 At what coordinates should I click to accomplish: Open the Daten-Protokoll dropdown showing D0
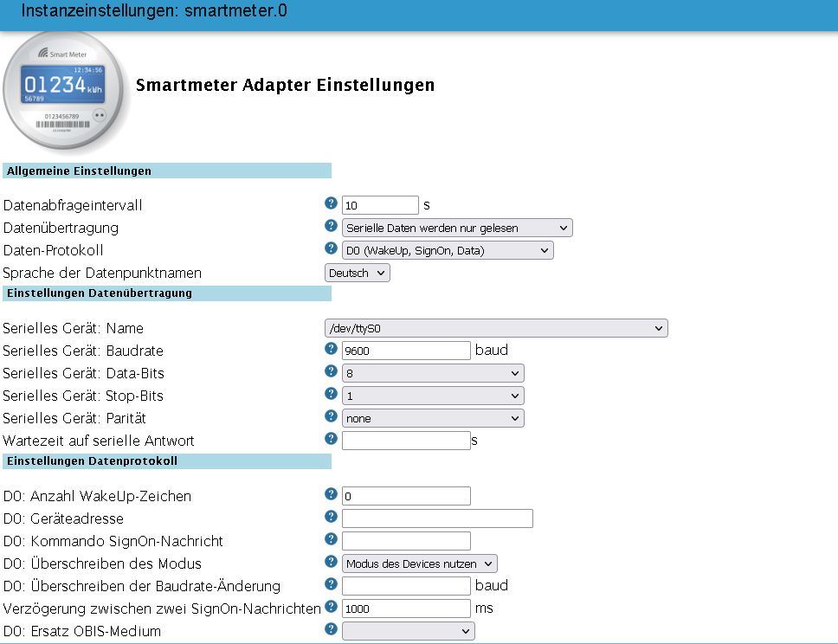coord(448,250)
